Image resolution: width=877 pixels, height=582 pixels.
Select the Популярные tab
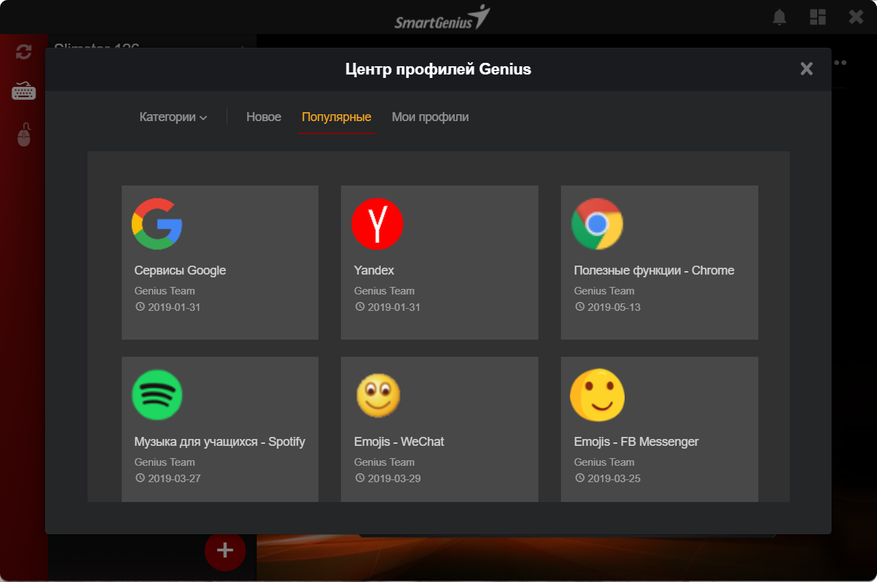pos(336,117)
